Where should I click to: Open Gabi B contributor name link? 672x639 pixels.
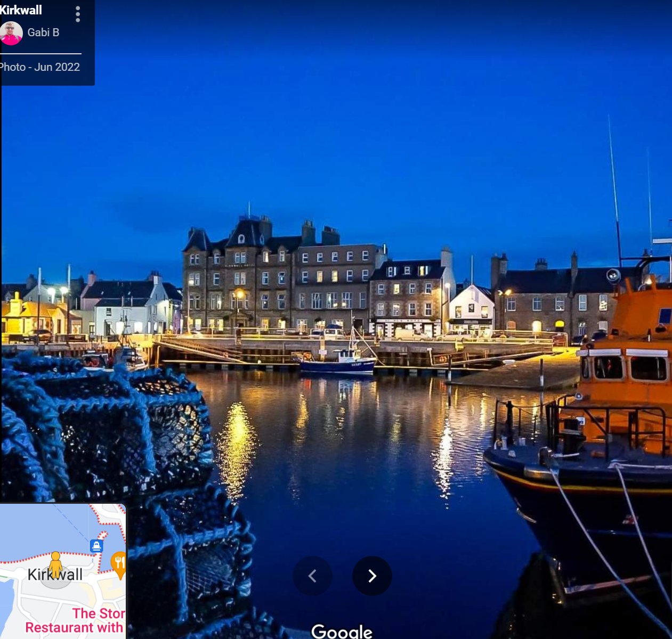pyautogui.click(x=43, y=32)
